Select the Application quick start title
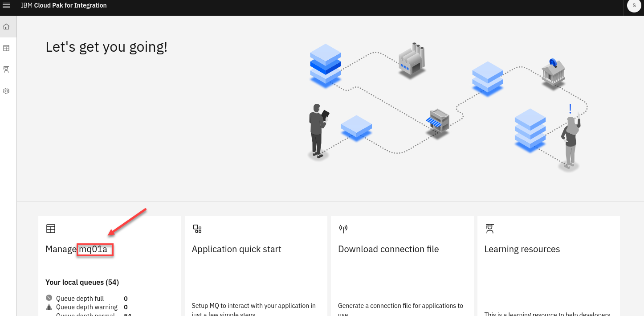Screen dimensions: 644x316 (236, 249)
